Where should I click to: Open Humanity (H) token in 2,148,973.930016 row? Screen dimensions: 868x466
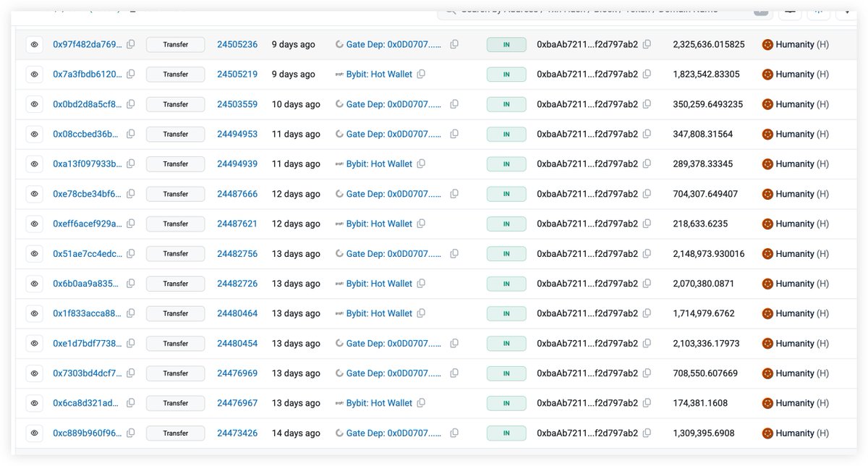(x=802, y=254)
